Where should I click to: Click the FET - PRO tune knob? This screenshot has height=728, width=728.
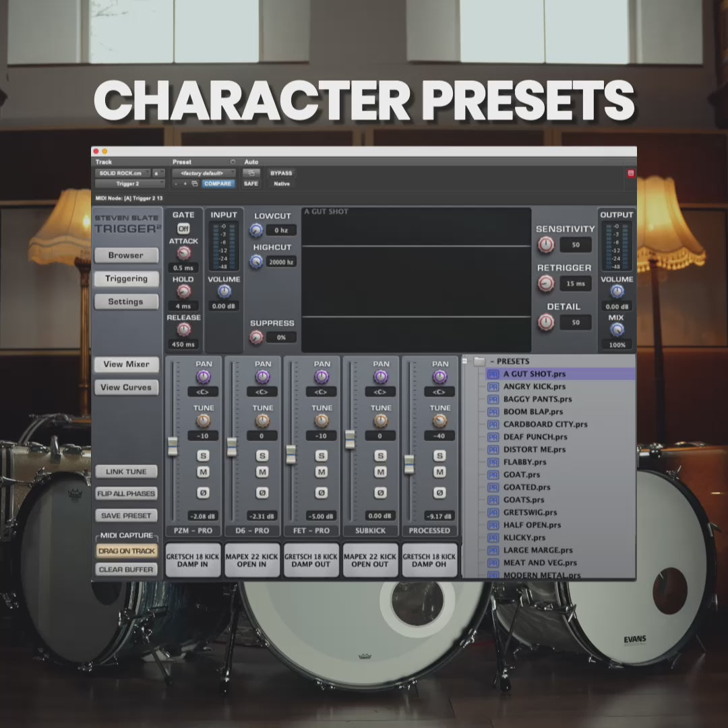pos(322,421)
